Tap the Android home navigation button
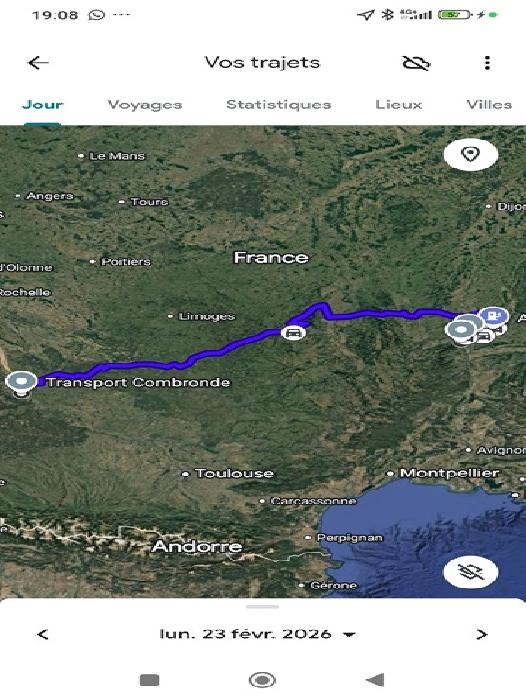This screenshot has width=526, height=700. click(x=262, y=680)
